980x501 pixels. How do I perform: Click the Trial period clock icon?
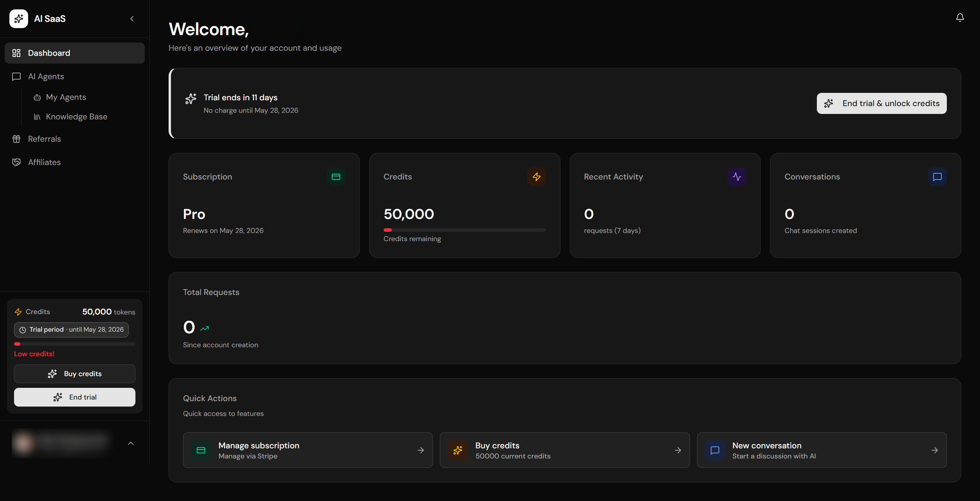(x=23, y=330)
